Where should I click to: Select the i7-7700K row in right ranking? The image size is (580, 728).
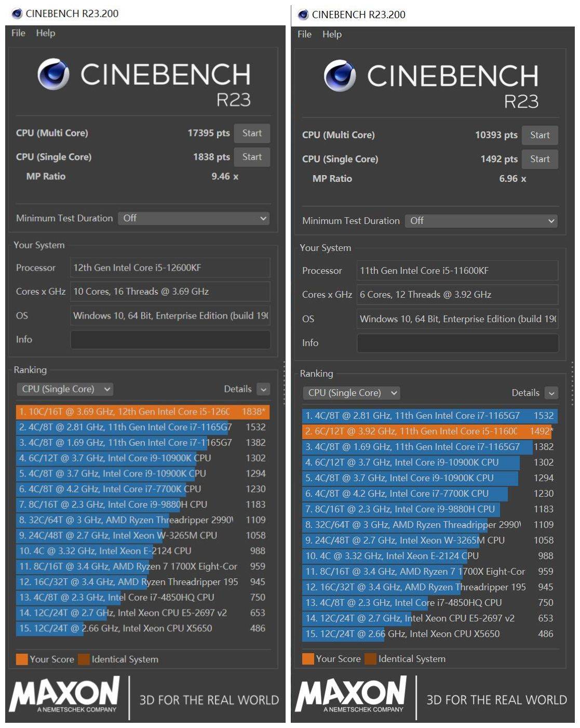[x=430, y=494]
